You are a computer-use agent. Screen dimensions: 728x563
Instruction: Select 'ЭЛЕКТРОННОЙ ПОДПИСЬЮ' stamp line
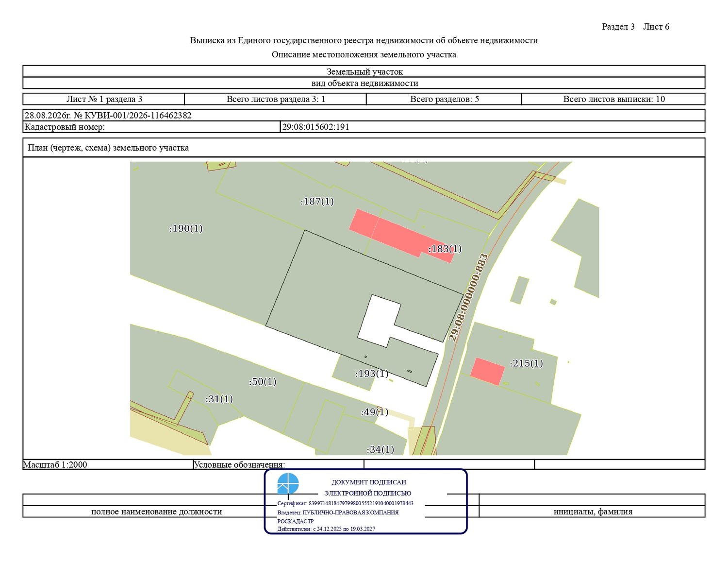coord(368,493)
